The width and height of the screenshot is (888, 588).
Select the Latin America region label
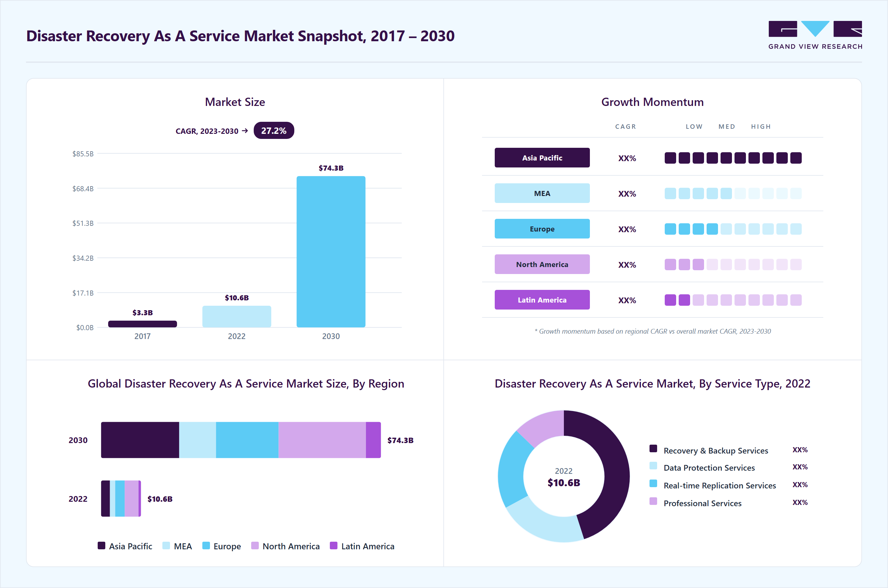542,300
